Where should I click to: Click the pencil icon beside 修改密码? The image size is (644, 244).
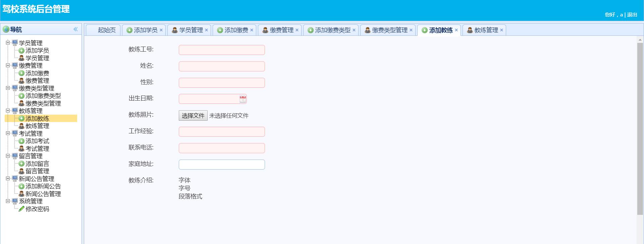coord(21,209)
